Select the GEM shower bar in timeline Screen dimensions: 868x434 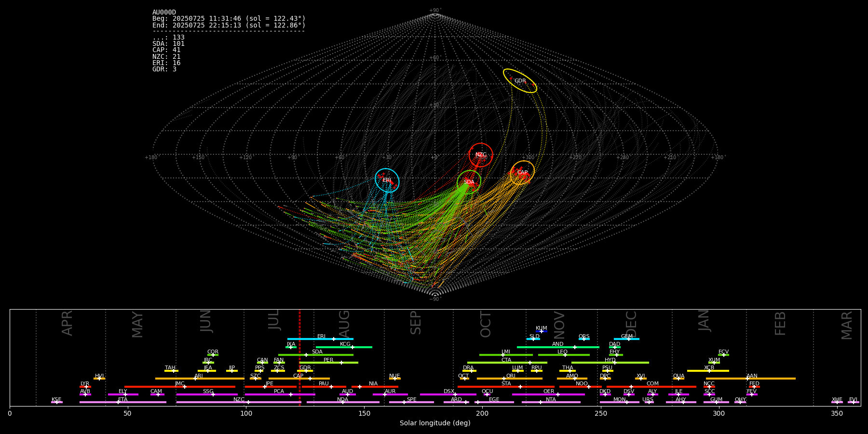point(626,339)
